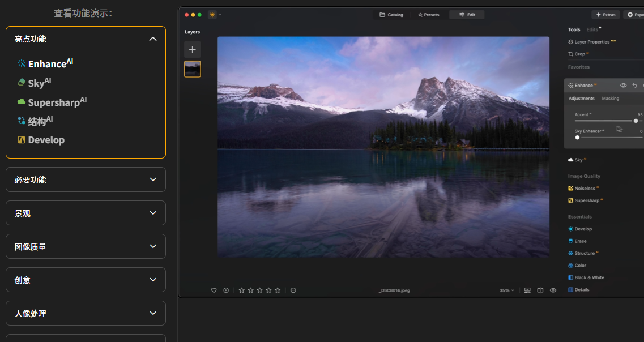Toggle split compare view icon
The width and height of the screenshot is (644, 342).
click(x=540, y=290)
